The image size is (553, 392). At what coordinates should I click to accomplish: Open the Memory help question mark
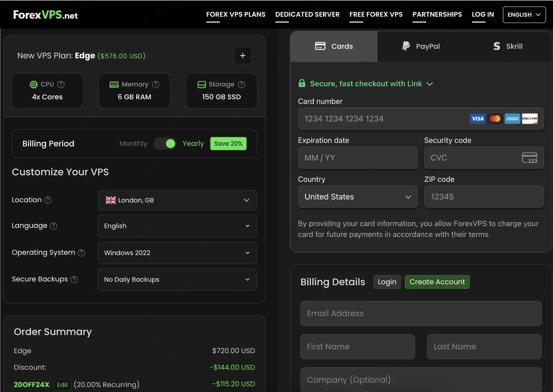coord(156,84)
